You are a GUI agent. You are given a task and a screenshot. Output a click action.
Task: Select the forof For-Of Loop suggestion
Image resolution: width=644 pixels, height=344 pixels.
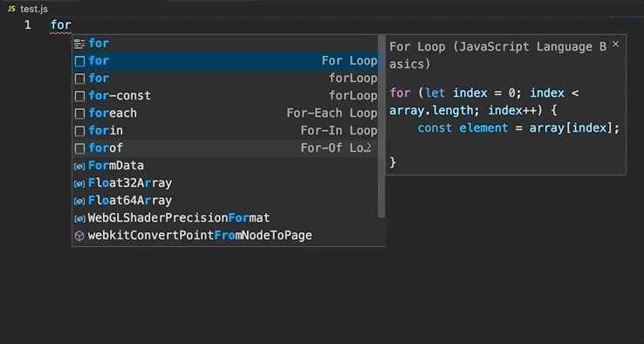tap(225, 148)
